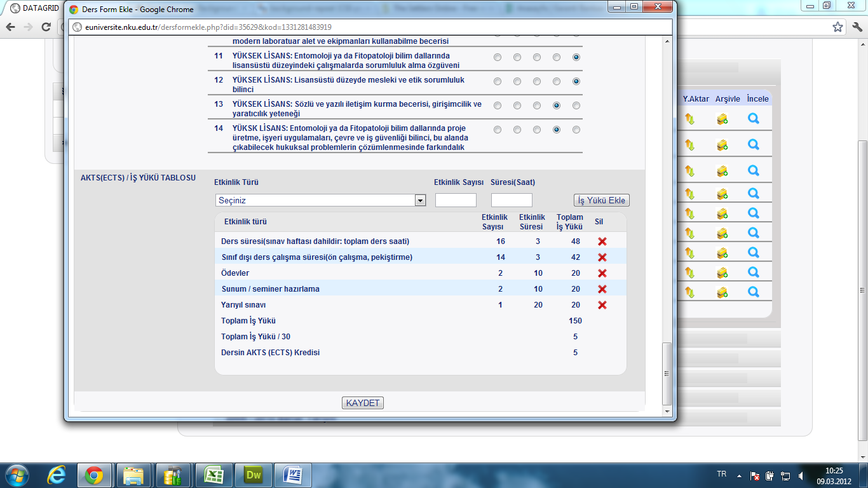Screen dimensions: 868x488
Task: Click the Y.Aktar arrows icon in the bottommost grid row
Action: tap(689, 292)
